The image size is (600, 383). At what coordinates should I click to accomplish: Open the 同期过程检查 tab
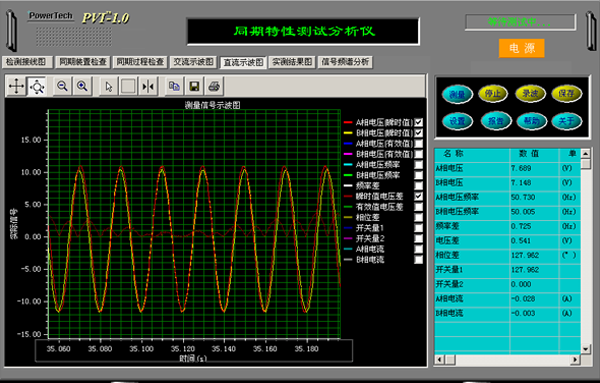click(140, 62)
